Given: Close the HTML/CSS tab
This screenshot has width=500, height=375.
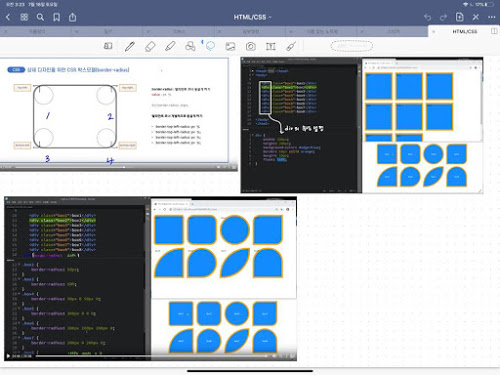Looking at the screenshot, I should click(433, 31).
